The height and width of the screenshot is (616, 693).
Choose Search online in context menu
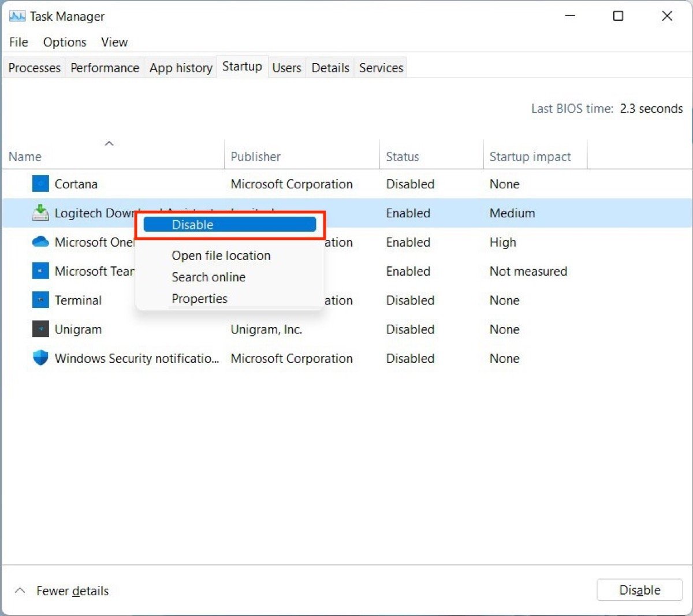coord(208,277)
